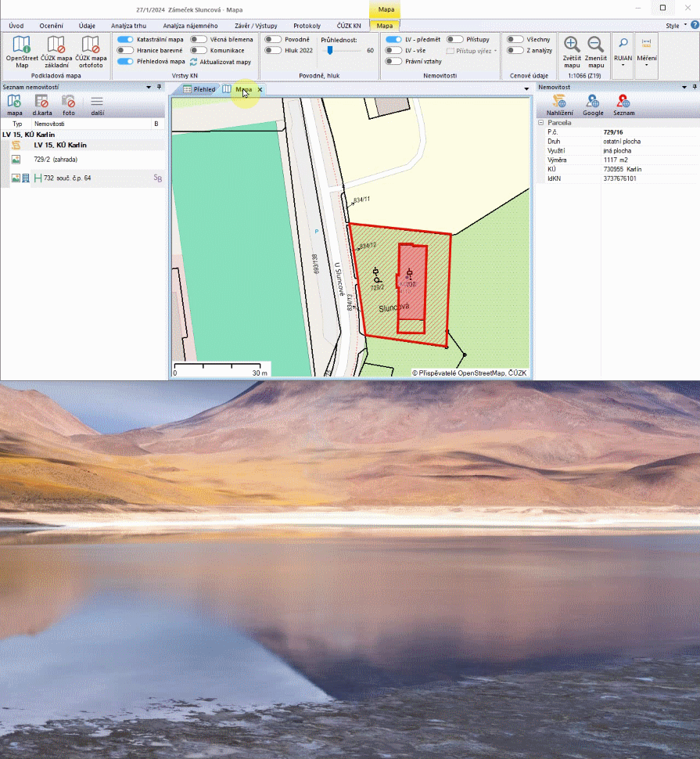Adjust the Průhlednost slider
This screenshot has width=700, height=759.
tap(330, 50)
